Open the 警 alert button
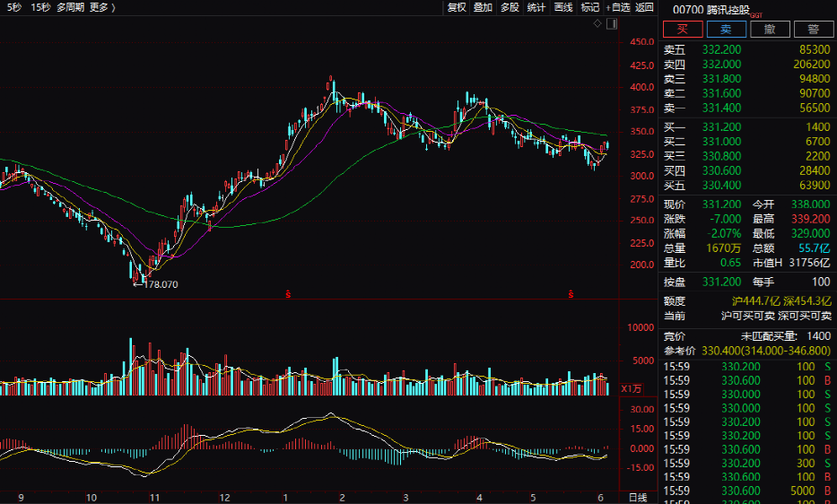 click(x=812, y=29)
